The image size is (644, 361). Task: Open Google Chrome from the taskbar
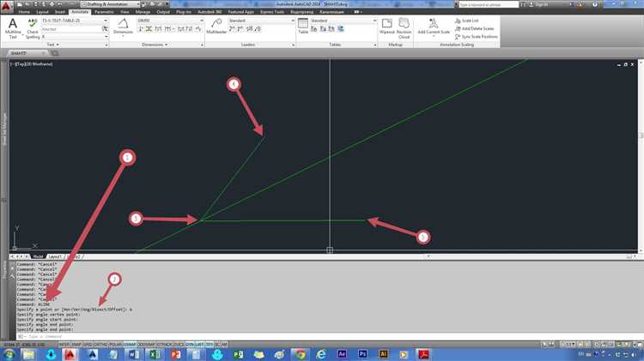click(x=300, y=354)
